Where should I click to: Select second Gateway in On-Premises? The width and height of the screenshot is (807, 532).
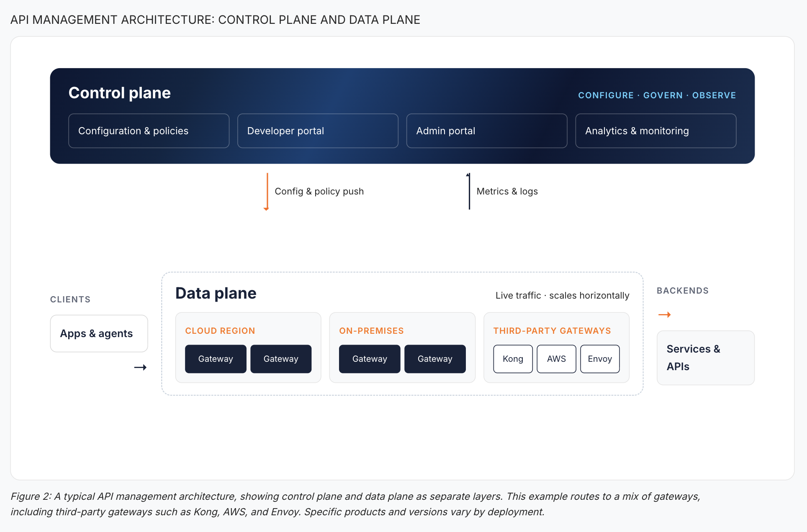[x=435, y=359]
